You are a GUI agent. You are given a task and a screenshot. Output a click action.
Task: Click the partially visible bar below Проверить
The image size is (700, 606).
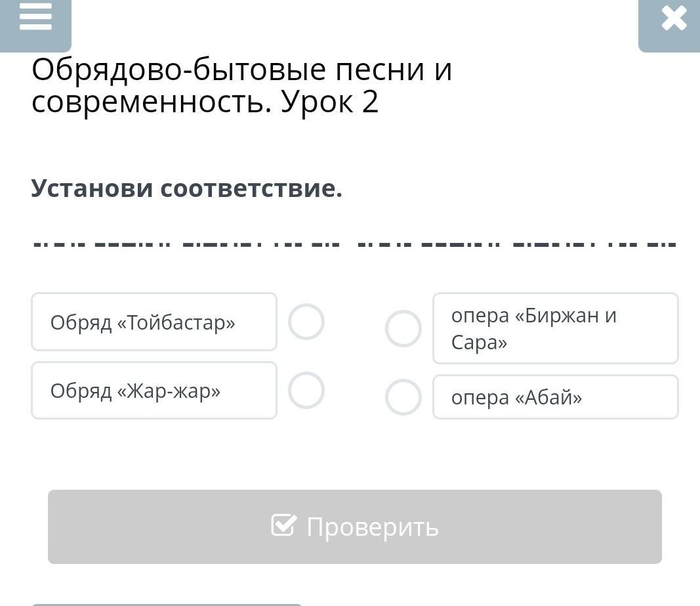pos(167,603)
